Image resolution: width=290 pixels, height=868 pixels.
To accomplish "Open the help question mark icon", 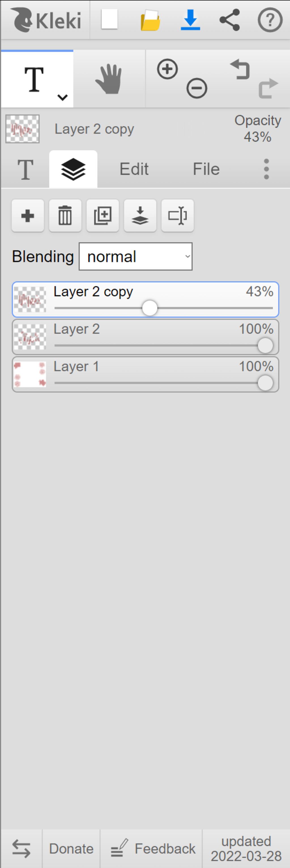I will pyautogui.click(x=270, y=20).
